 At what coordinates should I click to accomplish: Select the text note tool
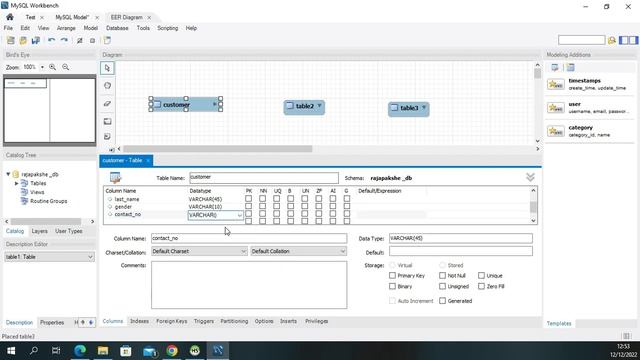(107, 136)
